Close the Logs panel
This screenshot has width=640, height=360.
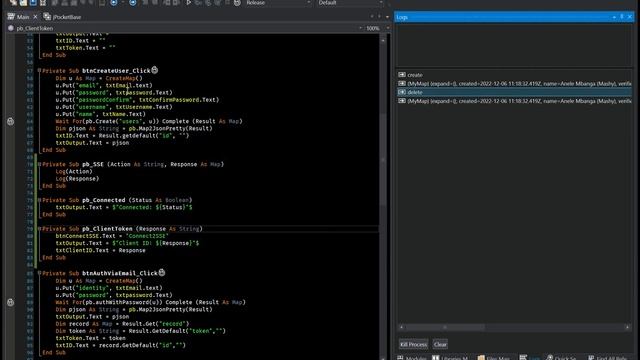[x=629, y=17]
